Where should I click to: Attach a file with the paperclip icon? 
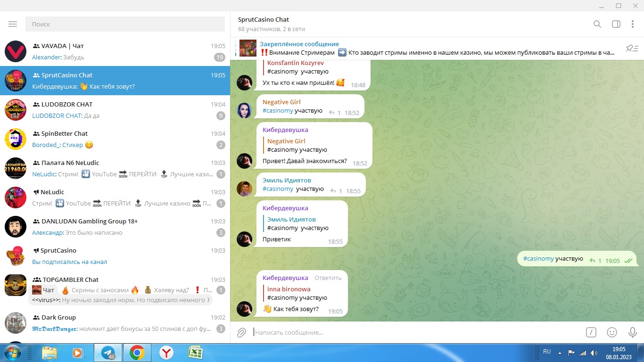241,333
